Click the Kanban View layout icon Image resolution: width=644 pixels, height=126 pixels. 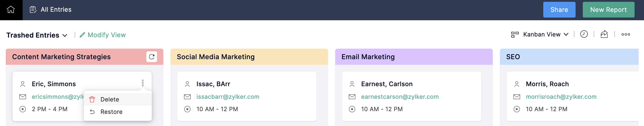515,34
